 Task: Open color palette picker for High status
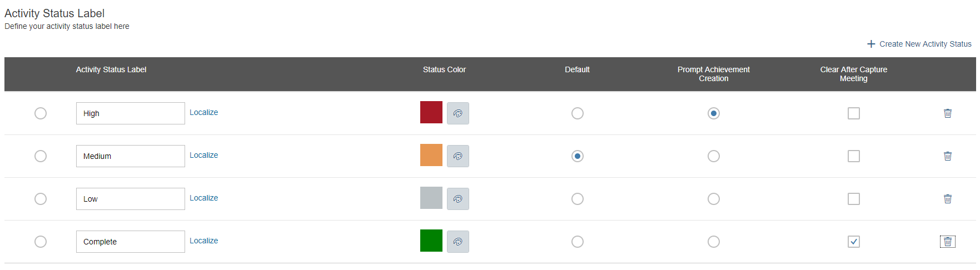tap(458, 113)
